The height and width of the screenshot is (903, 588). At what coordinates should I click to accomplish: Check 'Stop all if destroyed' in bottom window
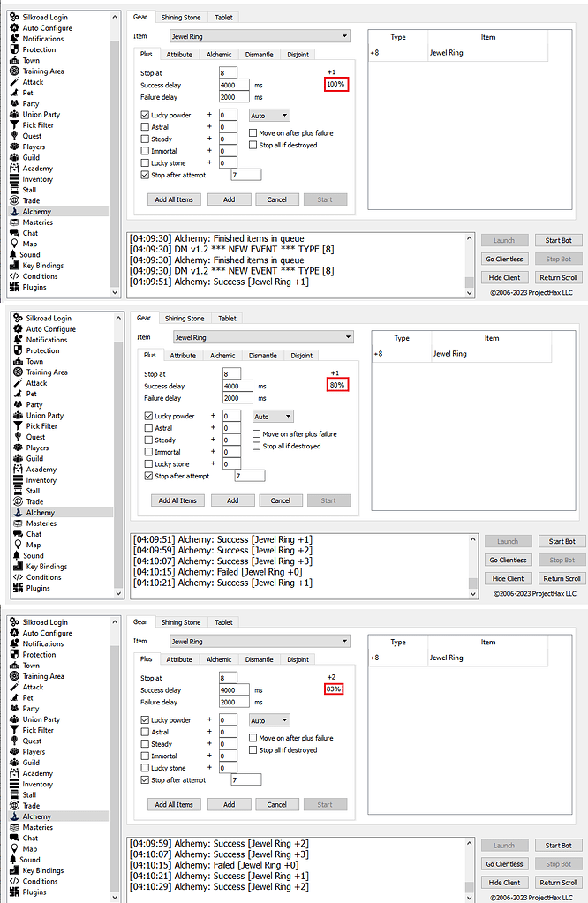click(253, 750)
